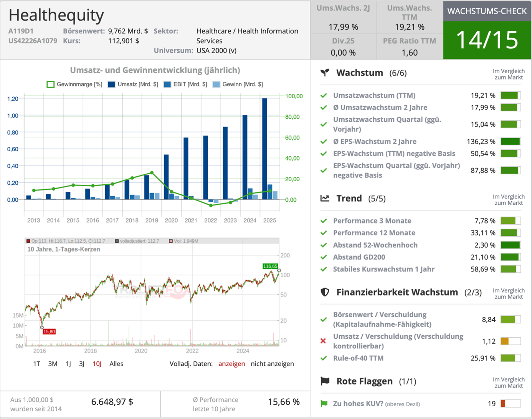Show the Alles full-history timeframe
532x419 pixels.
tap(116, 364)
